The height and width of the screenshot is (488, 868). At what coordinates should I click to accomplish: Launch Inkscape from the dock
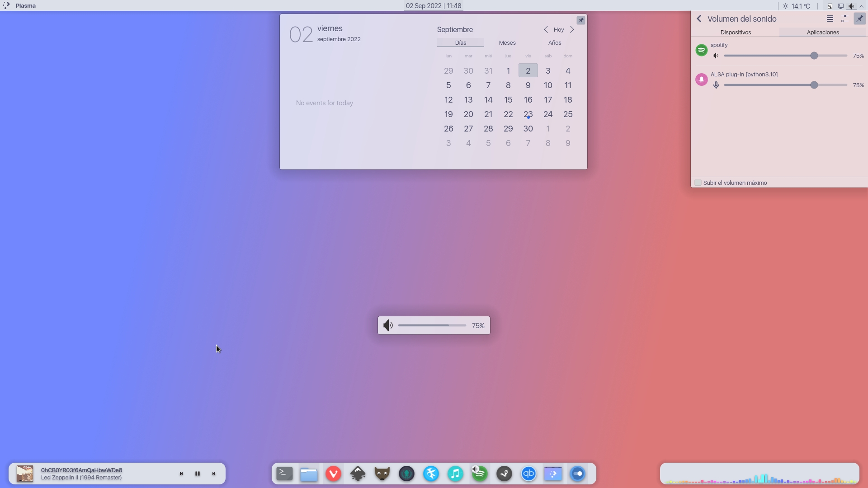358,474
